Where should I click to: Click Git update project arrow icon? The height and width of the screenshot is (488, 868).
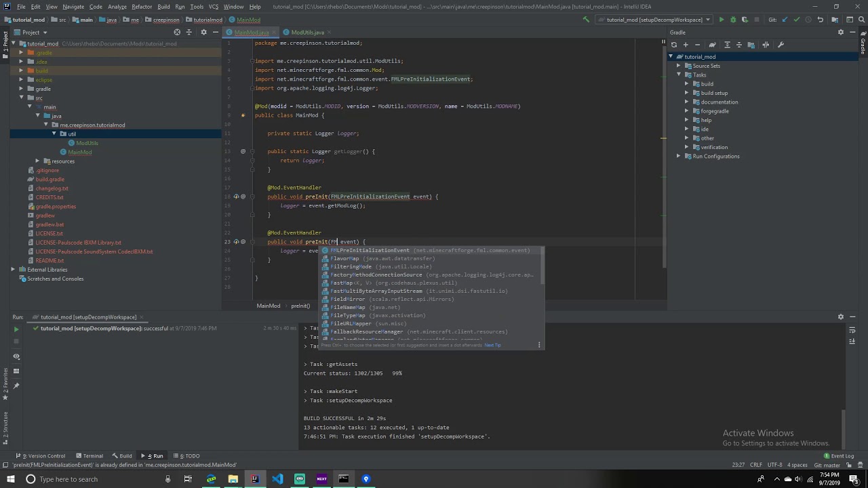coord(783,20)
